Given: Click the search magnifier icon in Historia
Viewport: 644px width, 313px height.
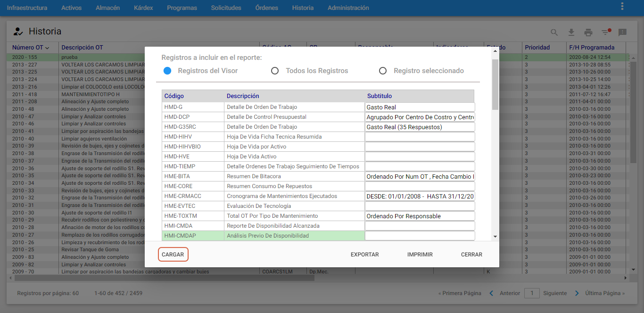Looking at the screenshot, I should (x=554, y=33).
